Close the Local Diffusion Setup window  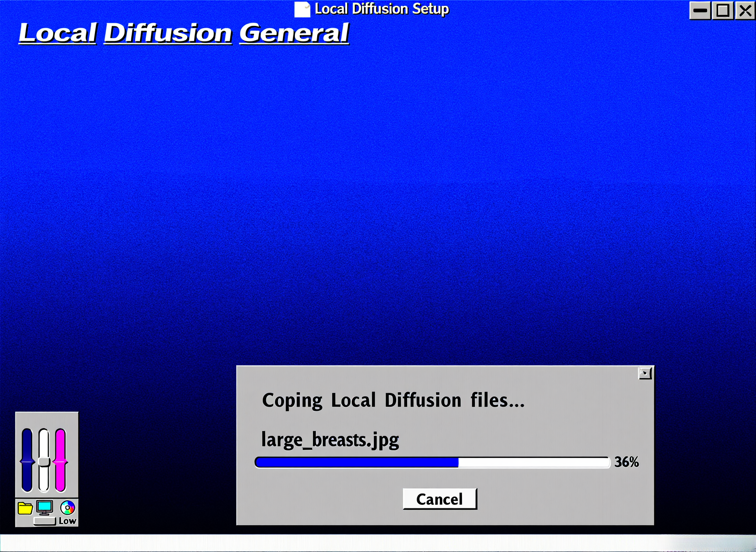click(745, 10)
